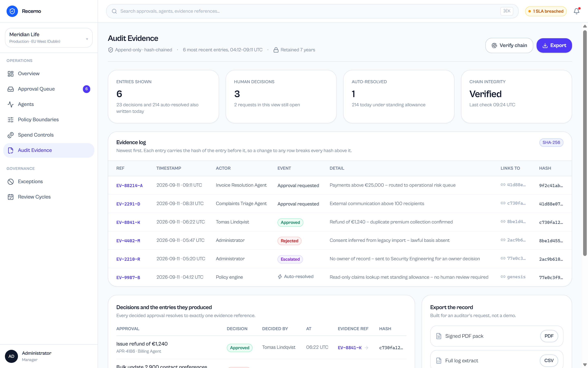Click the Escalated status tag
Screen dimensions: 588x368
(x=290, y=259)
